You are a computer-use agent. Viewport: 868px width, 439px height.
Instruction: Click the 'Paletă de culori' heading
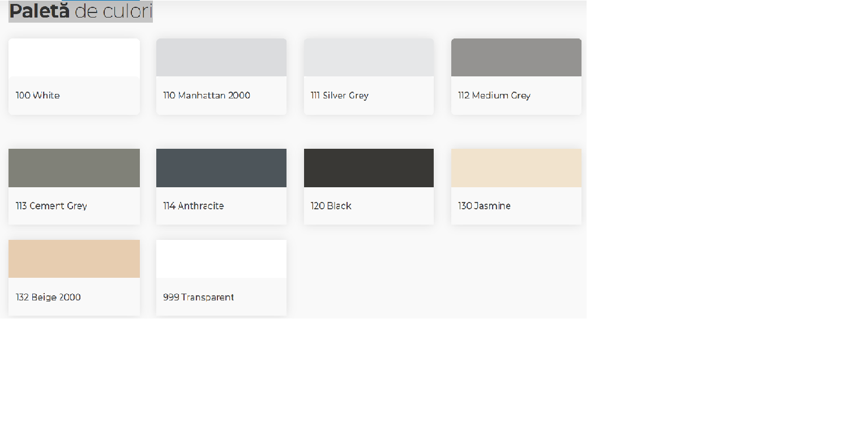(x=81, y=11)
